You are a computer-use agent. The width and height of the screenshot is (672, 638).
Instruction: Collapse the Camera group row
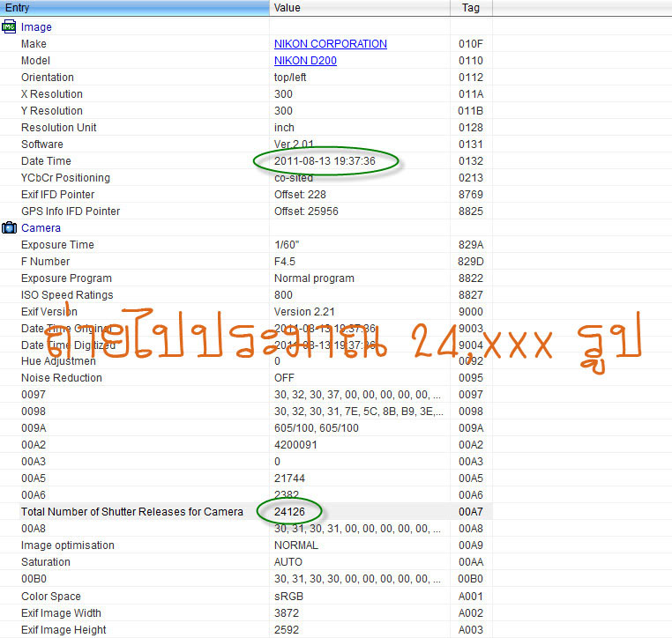41,228
